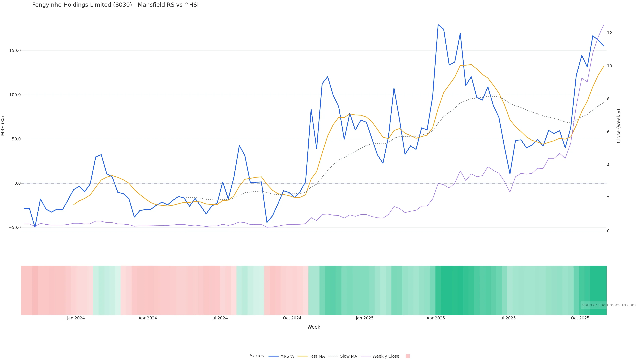Click the Week x-axis title
Viewport: 644px width, 362px height.
[314, 327]
